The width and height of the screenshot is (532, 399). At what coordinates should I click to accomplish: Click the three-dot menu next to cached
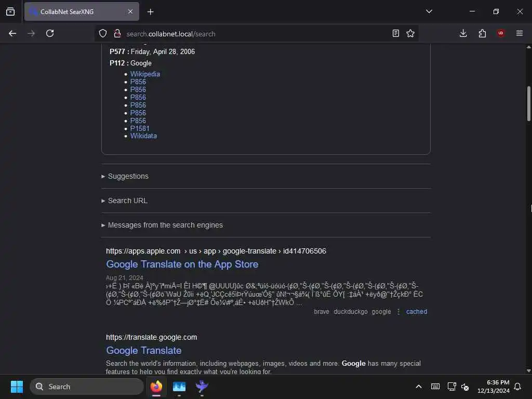click(x=398, y=312)
